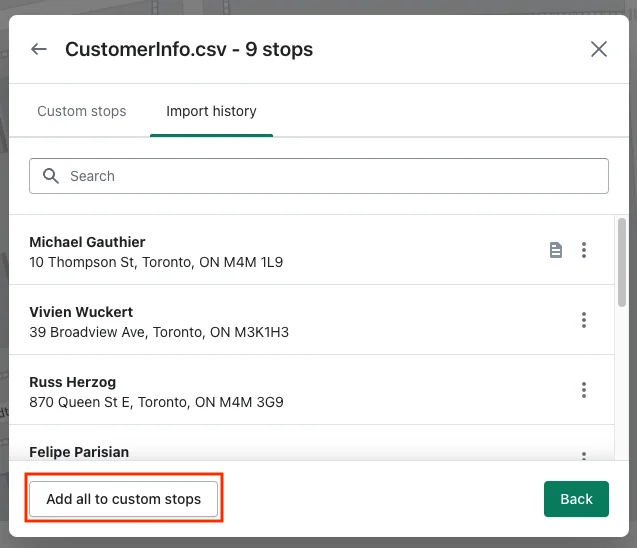Select address 870 Queen St E, Toronto
Viewport: 637px width, 548px height.
click(x=156, y=402)
